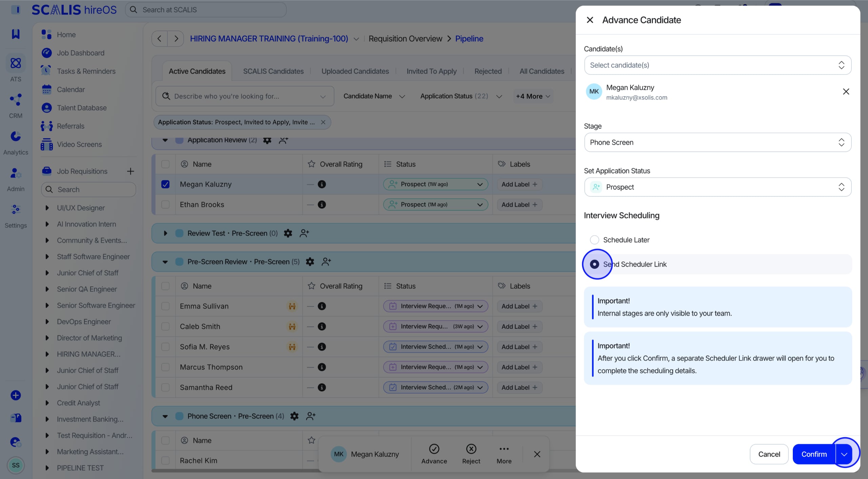Switch to Uploaded Candidates tab

[355, 71]
